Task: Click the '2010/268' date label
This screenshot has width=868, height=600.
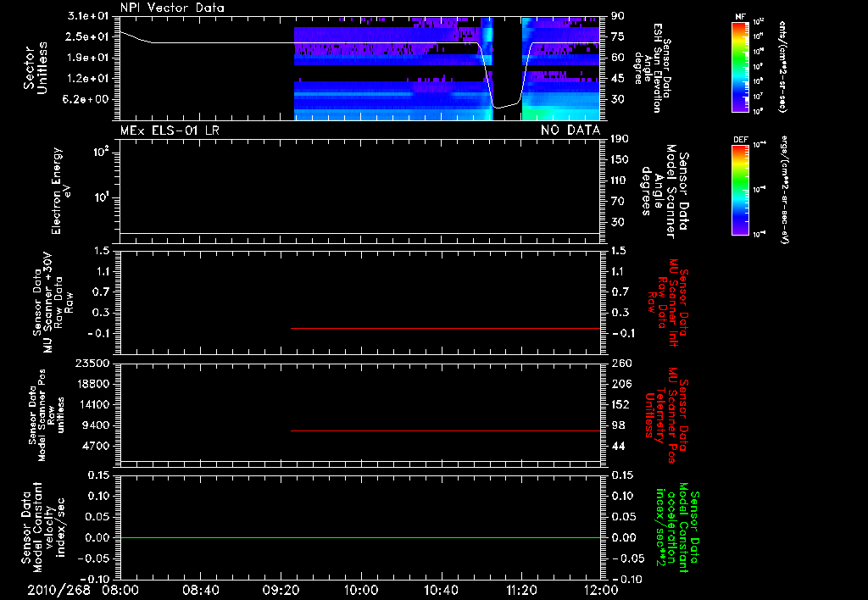Action: click(58, 590)
